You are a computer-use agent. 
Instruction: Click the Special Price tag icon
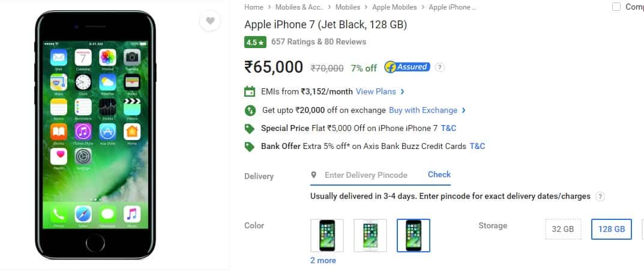[x=249, y=129]
